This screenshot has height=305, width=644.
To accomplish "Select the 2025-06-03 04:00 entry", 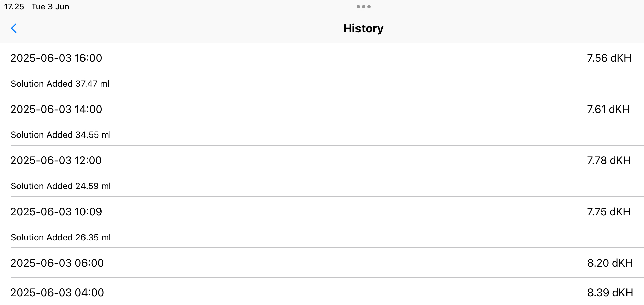I will pos(57,293).
